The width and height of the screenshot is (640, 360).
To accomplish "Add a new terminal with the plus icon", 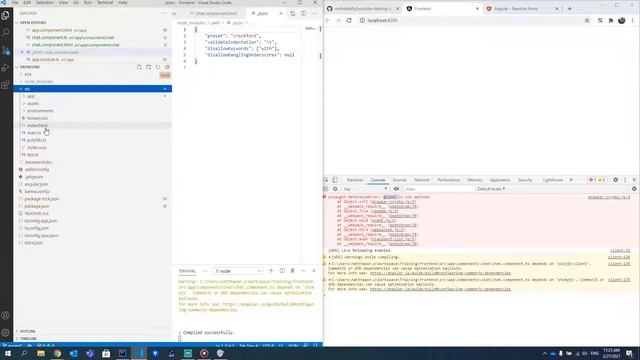I will click(271, 271).
